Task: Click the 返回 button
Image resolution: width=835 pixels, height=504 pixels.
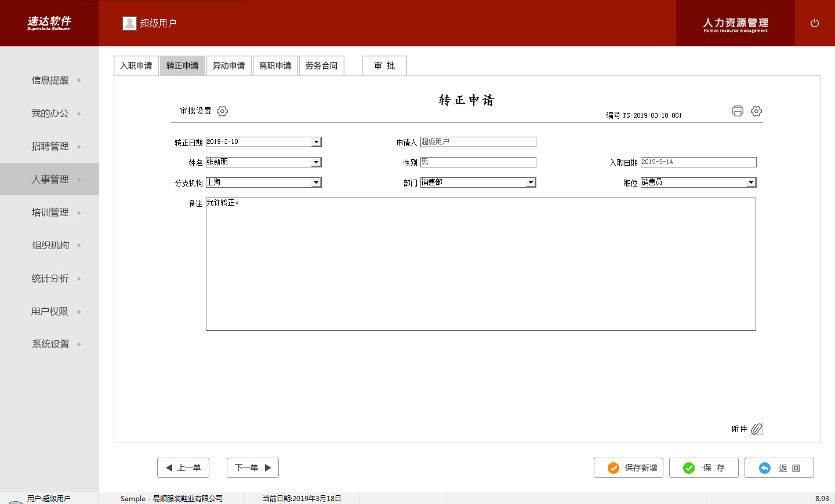Action: point(779,468)
